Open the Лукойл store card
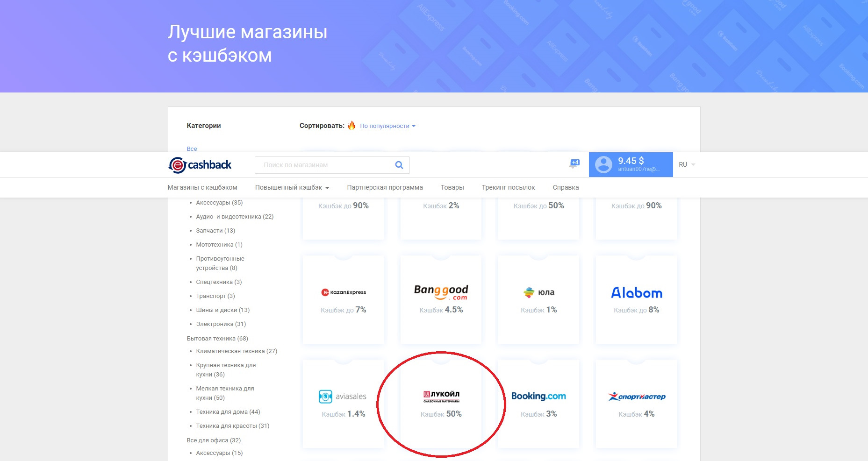 (x=441, y=404)
